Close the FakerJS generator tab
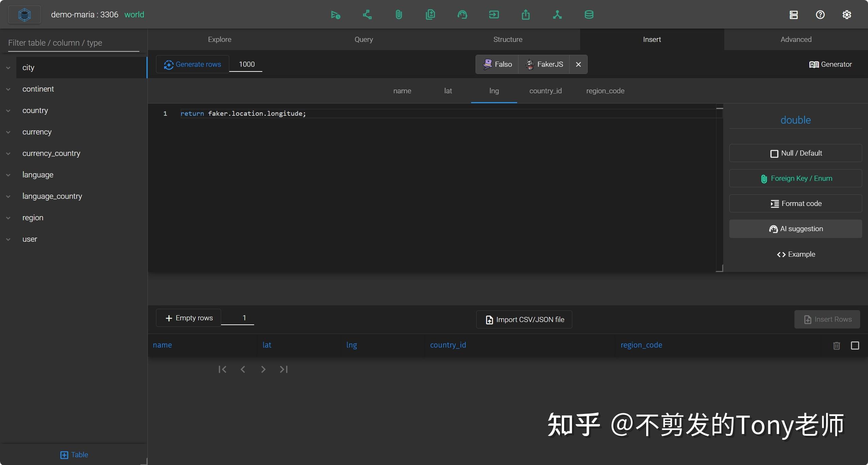This screenshot has width=868, height=465. click(x=578, y=64)
